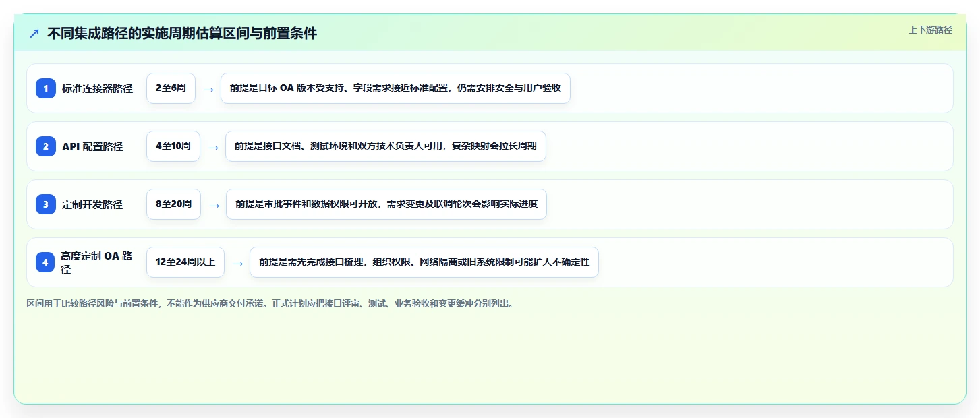The height and width of the screenshot is (418, 980).
Task: Click the trend arrow icon beside the title
Action: (34, 34)
